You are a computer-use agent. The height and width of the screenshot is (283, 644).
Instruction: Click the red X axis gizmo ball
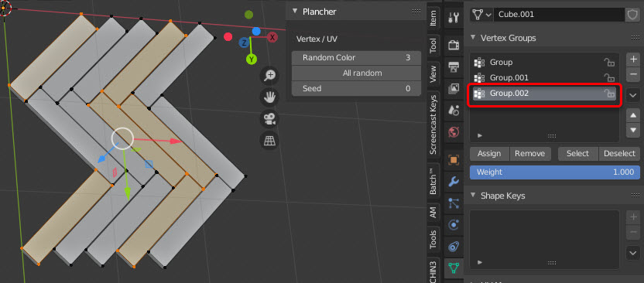point(272,37)
